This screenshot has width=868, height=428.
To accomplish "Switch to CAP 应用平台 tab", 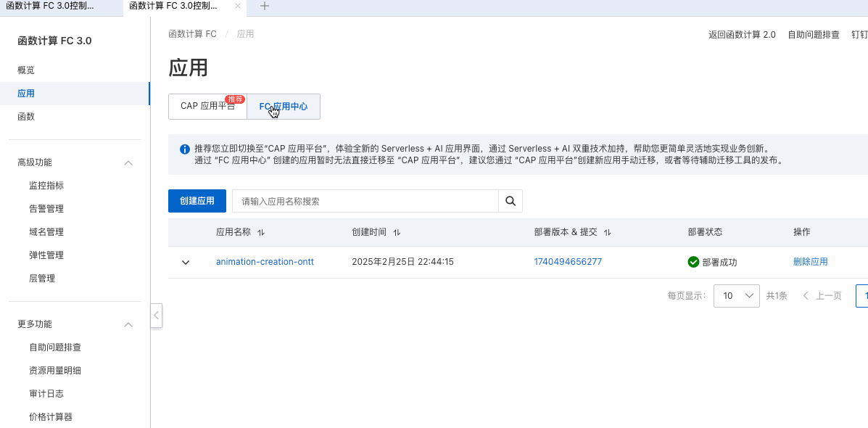I will (207, 107).
